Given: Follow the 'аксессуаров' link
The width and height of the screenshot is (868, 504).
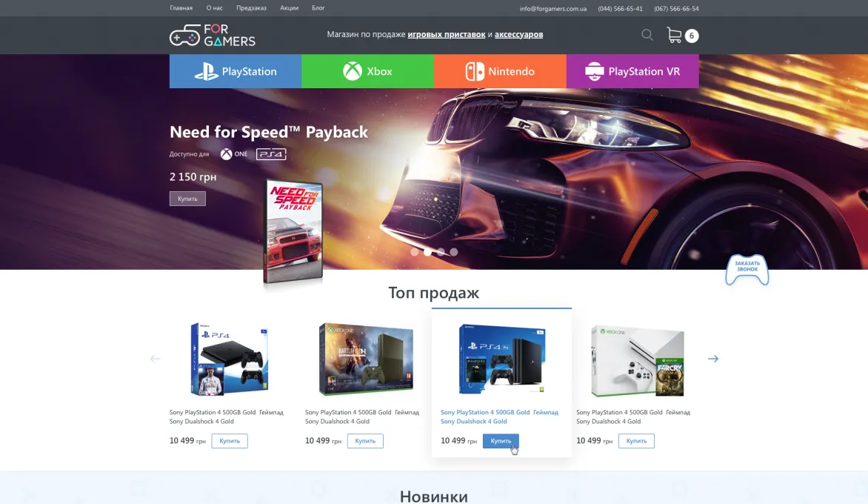Looking at the screenshot, I should coord(518,34).
